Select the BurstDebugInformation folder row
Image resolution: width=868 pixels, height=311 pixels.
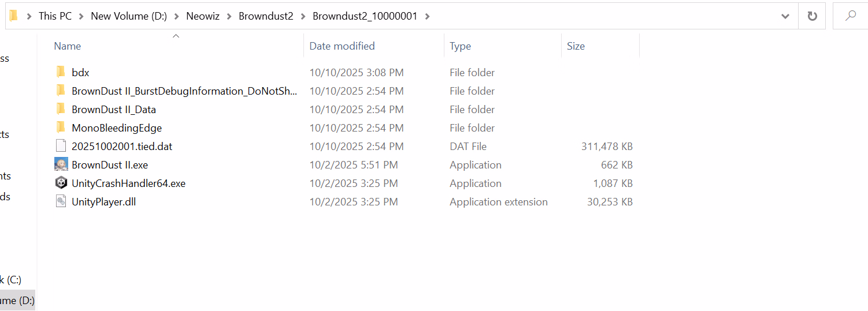pyautogui.click(x=184, y=91)
